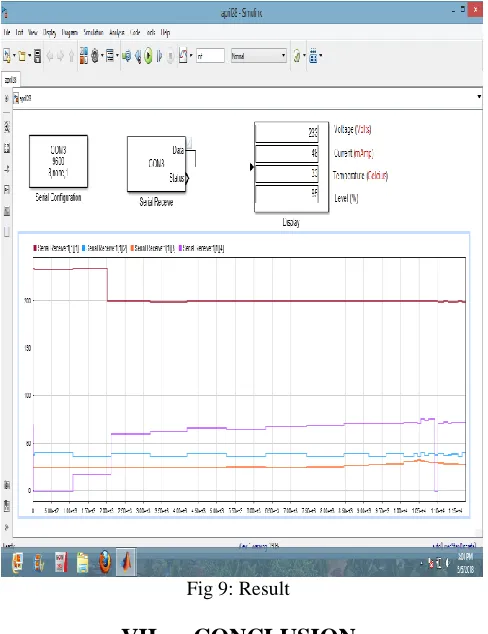Screen dimensions: 488x634
Task: Open the Simulation Data Inspector icon
Action: [183, 55]
